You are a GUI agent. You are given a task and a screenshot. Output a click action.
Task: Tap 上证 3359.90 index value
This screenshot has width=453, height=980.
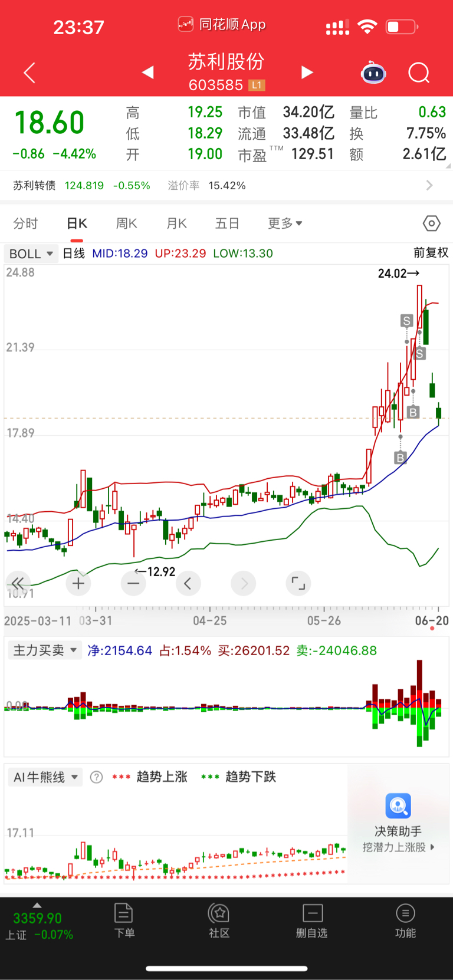pyautogui.click(x=37, y=918)
